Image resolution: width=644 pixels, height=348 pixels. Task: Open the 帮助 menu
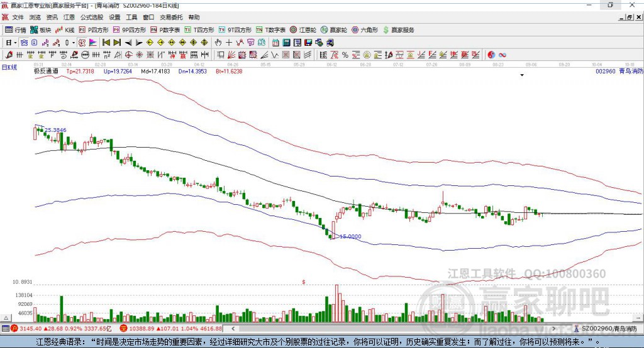tap(194, 17)
